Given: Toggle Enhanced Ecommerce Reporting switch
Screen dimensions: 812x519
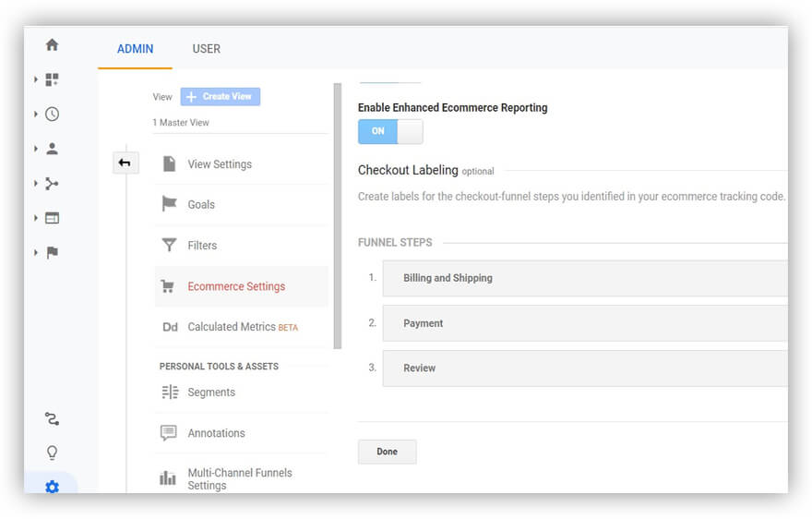Looking at the screenshot, I should (x=390, y=131).
